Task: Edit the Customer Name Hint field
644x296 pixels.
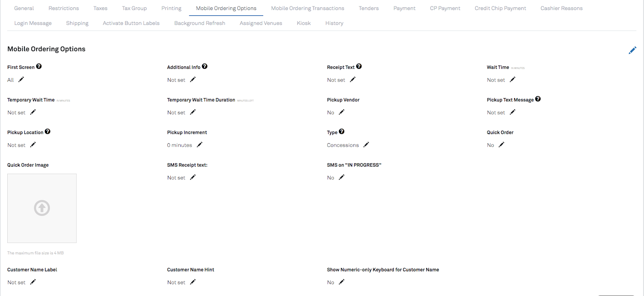Action: tap(193, 282)
